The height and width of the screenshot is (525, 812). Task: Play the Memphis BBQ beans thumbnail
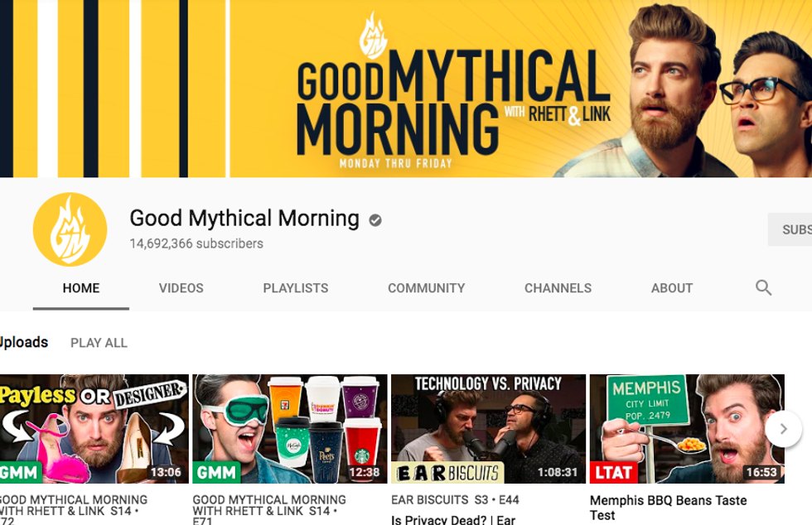pos(686,429)
